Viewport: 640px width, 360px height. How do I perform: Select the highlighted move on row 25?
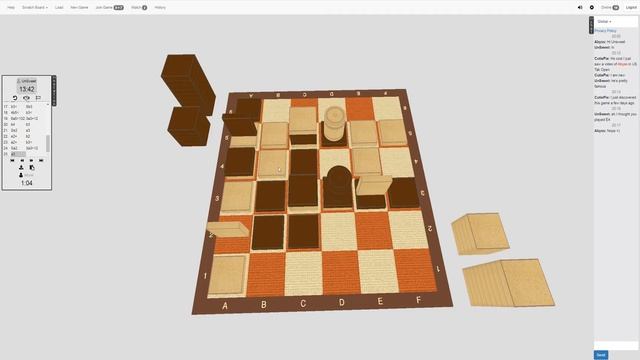[x=18, y=154]
